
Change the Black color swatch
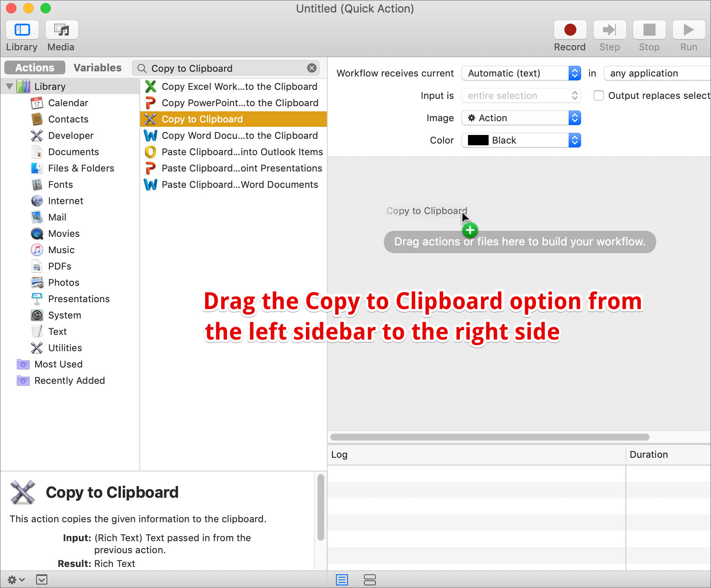point(520,140)
